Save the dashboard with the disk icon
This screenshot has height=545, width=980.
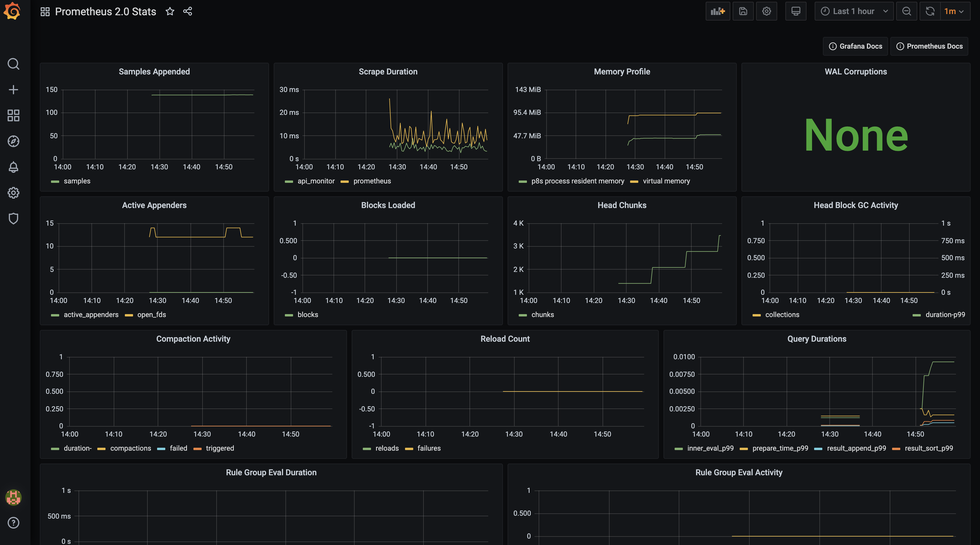click(x=743, y=11)
